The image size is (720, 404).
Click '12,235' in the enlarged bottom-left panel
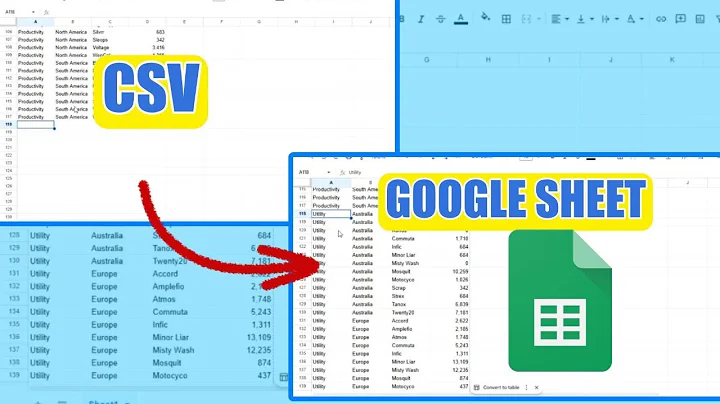259,350
